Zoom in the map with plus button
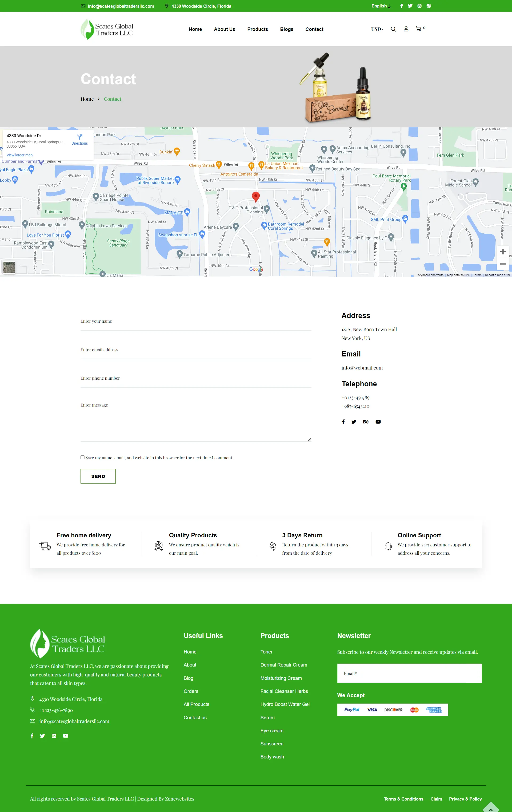Viewport: 512px width, 812px height. click(x=503, y=251)
